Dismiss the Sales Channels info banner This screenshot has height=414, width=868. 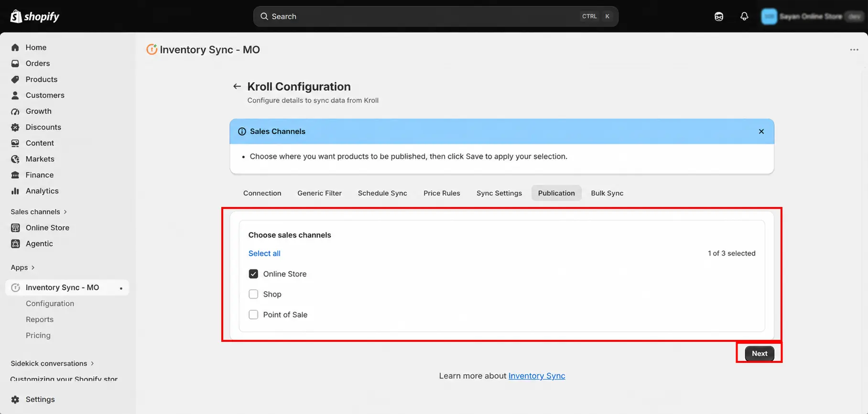pyautogui.click(x=761, y=131)
